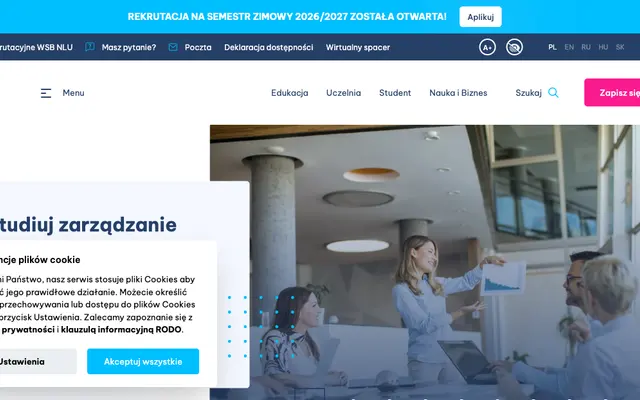The height and width of the screenshot is (400, 640).
Task: Click the Akceptuj wszystkie cookie button
Action: [x=143, y=361]
